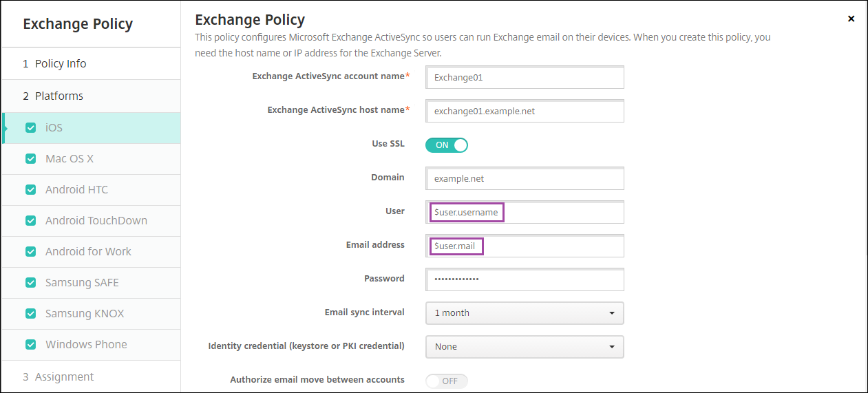Open the Assignment step
Screen dimensions: 868x393
[64, 376]
